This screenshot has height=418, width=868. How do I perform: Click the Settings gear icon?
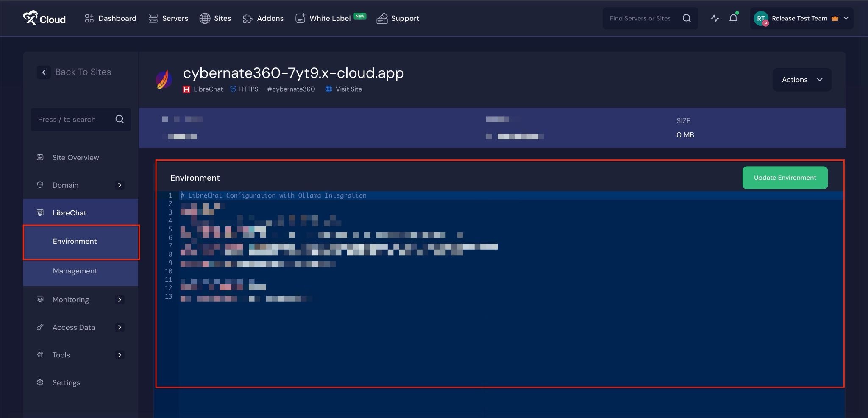tap(40, 382)
